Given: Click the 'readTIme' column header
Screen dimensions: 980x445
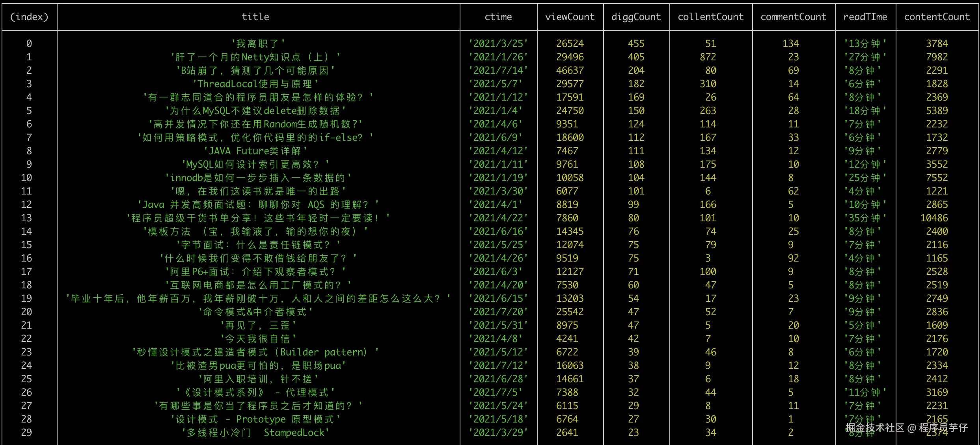Looking at the screenshot, I should pyautogui.click(x=865, y=17).
